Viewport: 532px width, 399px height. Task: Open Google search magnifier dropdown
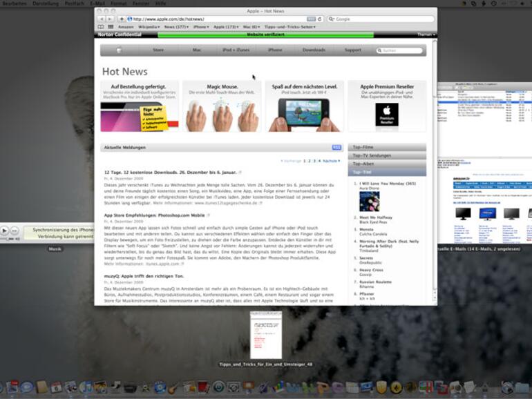coord(331,19)
